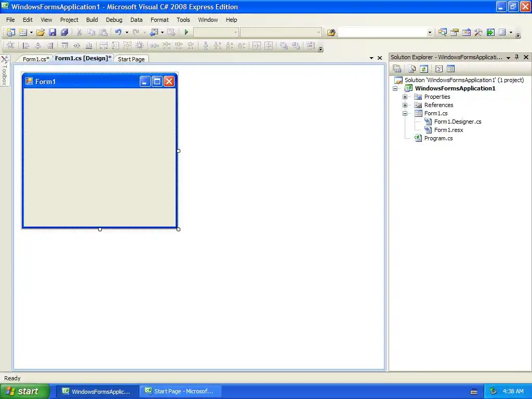Screen dimensions: 532x399
Task: Click the Align Middles layout icon
Action: pos(77,46)
